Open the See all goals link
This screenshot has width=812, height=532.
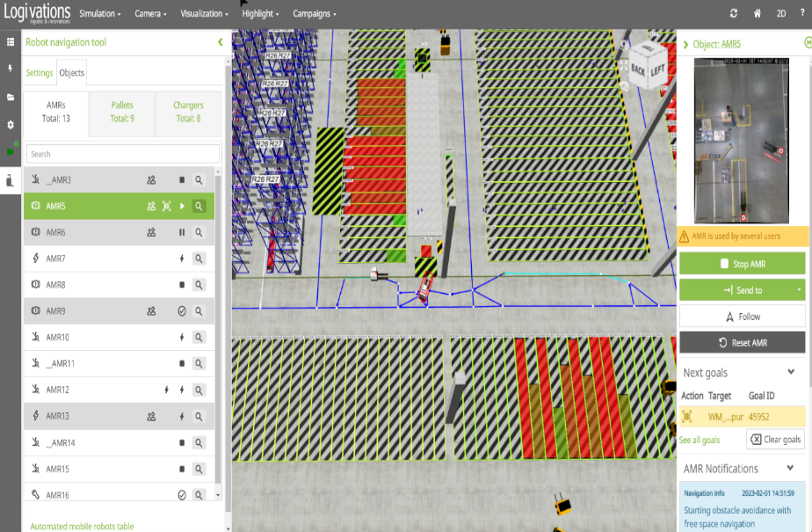tap(700, 440)
